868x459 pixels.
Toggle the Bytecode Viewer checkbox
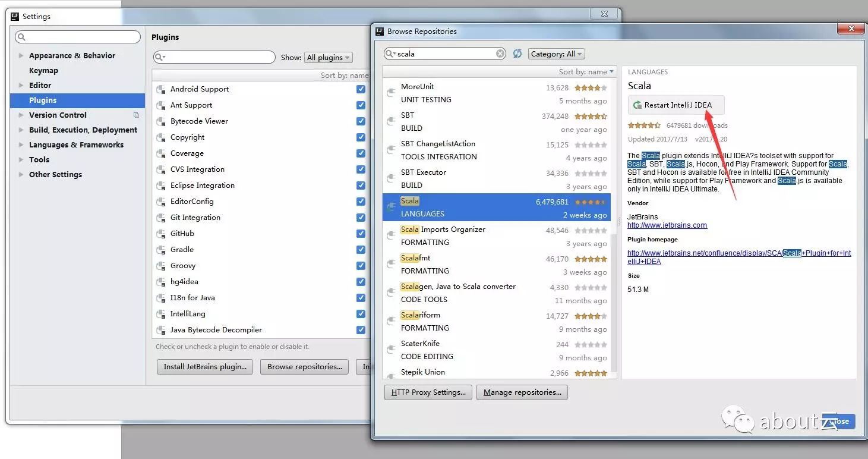click(361, 121)
